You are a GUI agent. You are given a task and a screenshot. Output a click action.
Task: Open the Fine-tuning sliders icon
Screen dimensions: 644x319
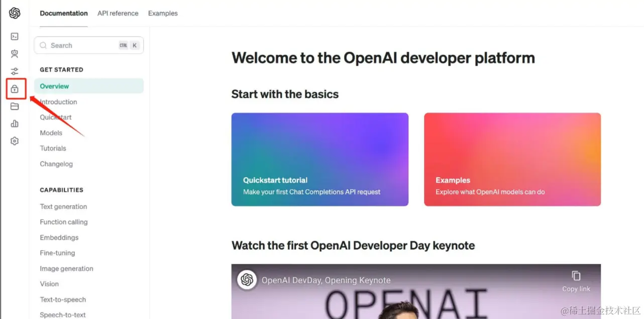pyautogui.click(x=15, y=71)
